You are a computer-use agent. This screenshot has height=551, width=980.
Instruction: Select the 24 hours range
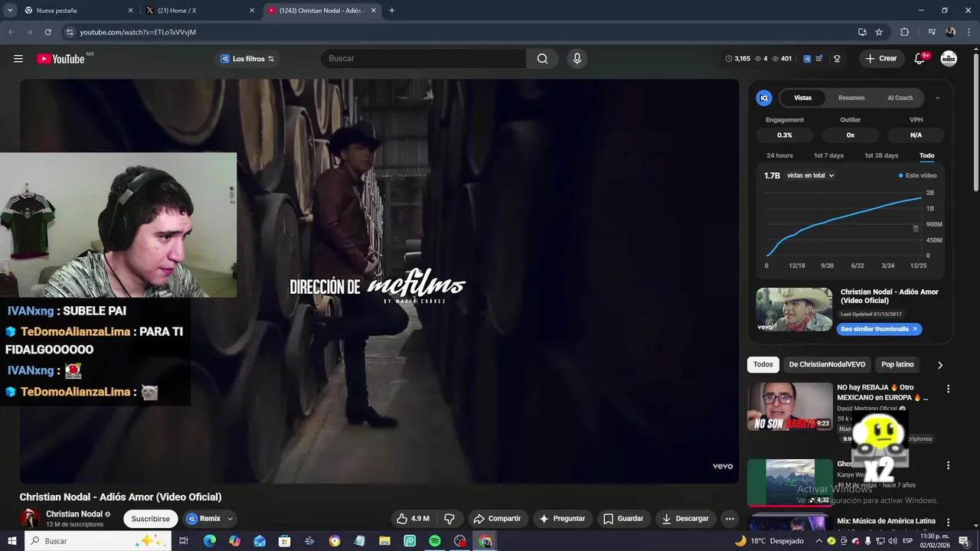(779, 155)
